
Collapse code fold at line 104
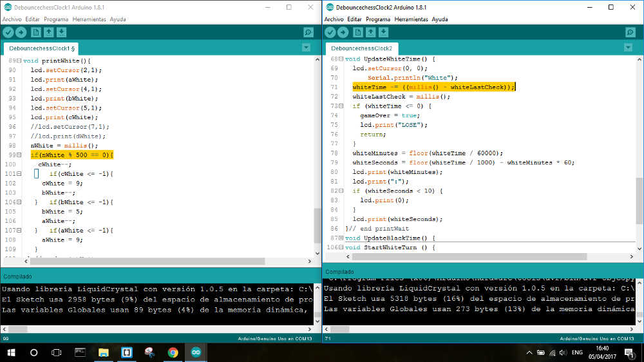pos(19,202)
